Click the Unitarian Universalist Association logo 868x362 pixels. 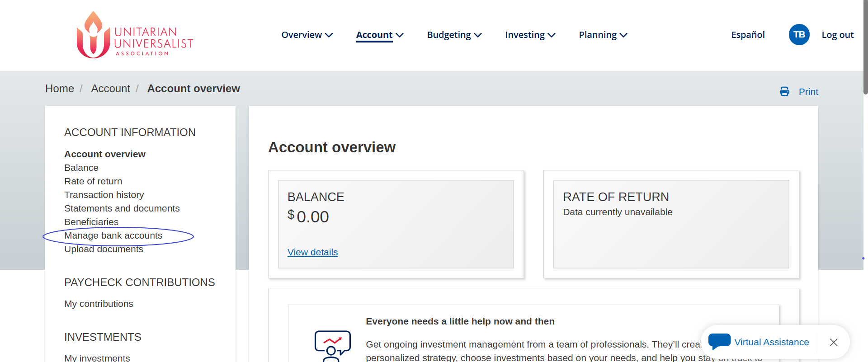coord(135,35)
